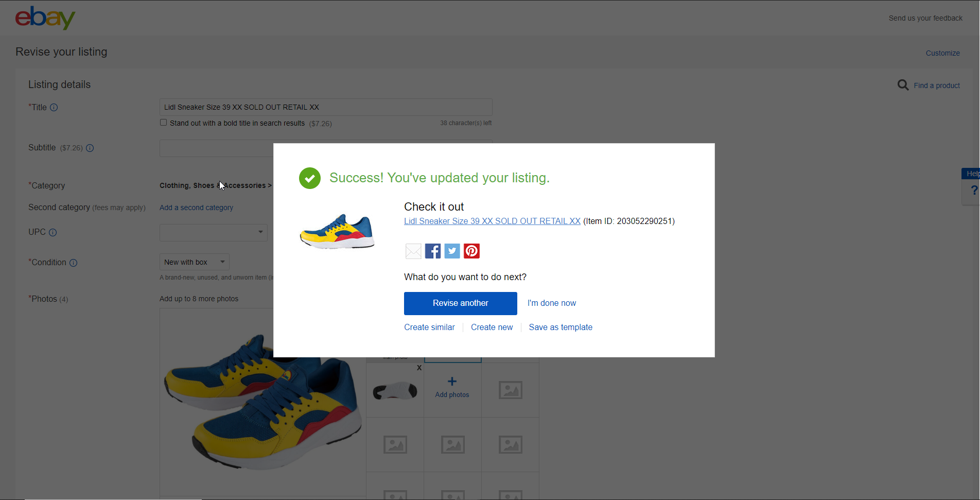Viewport: 980px width, 500px height.
Task: Click the empty photo placeholder beside Add photos
Action: click(511, 390)
